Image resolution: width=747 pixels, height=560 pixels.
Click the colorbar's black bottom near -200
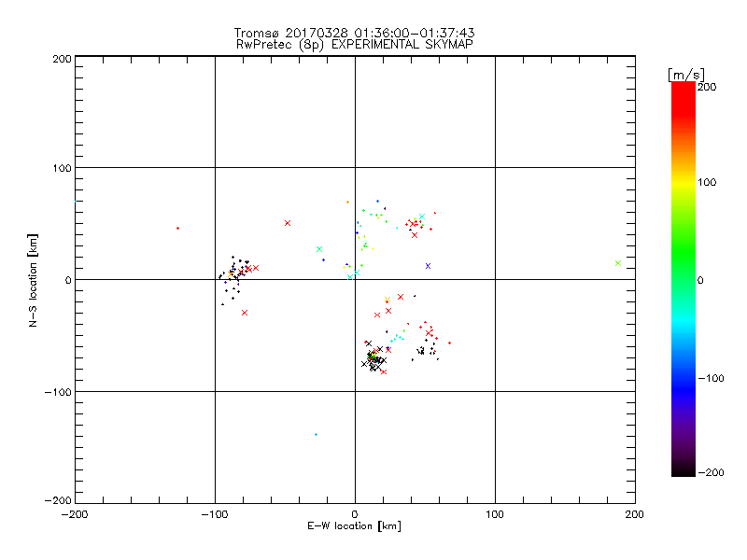click(x=684, y=470)
